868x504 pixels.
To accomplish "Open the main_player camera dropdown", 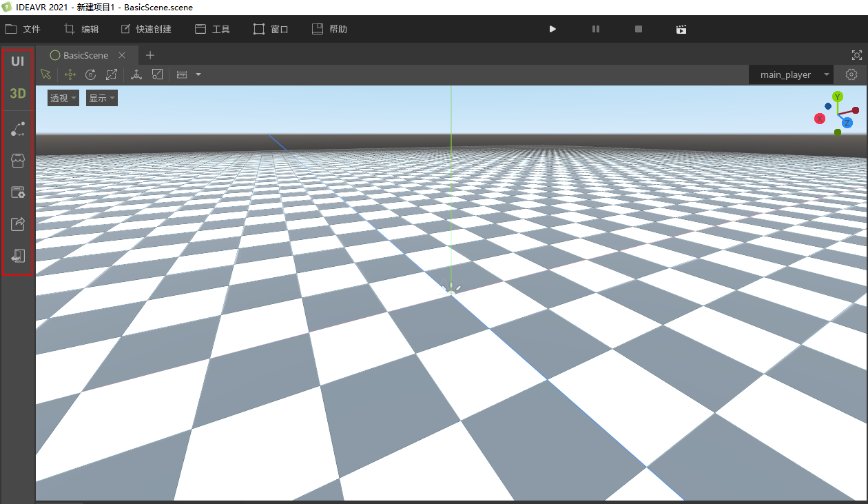I will [791, 74].
